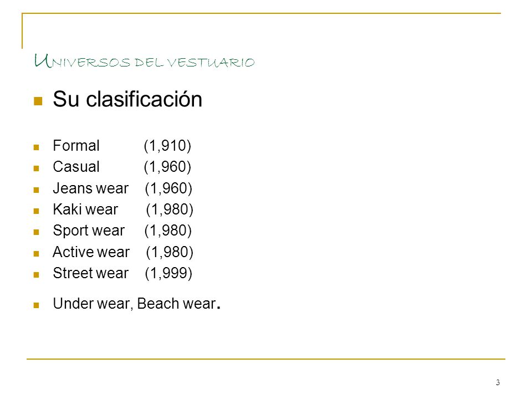Click the Active wear text
This screenshot has height=399, width=532.
[x=91, y=252]
